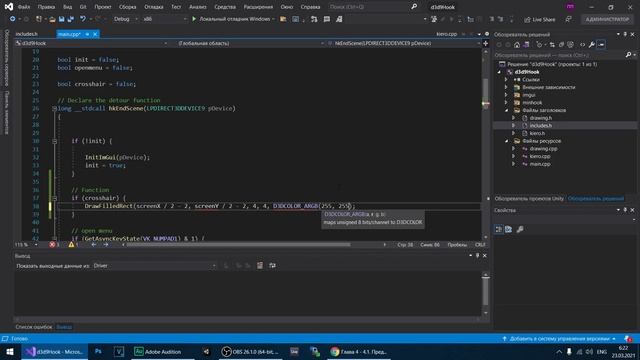Image resolution: width=640 pixels, height=360 pixels.
Task: Open the hkEndScene member dropdown
Action: coord(404,43)
